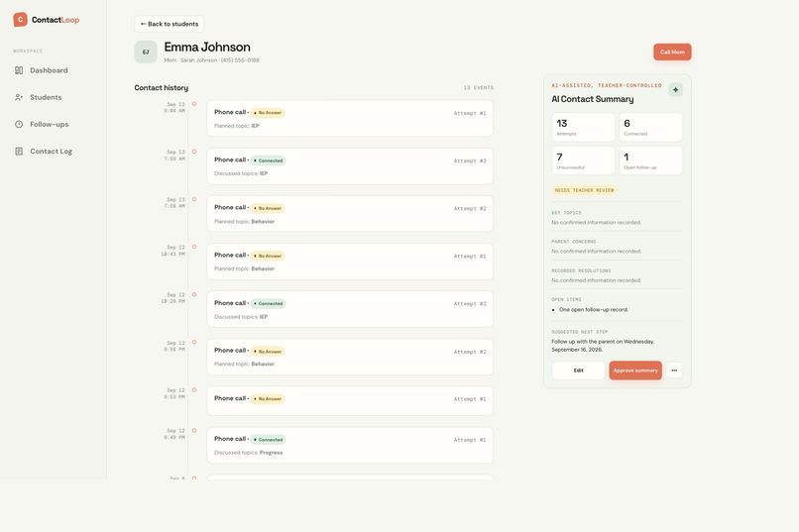Click the ContactLoop logo icon
The image size is (799, 532).
pyautogui.click(x=20, y=20)
